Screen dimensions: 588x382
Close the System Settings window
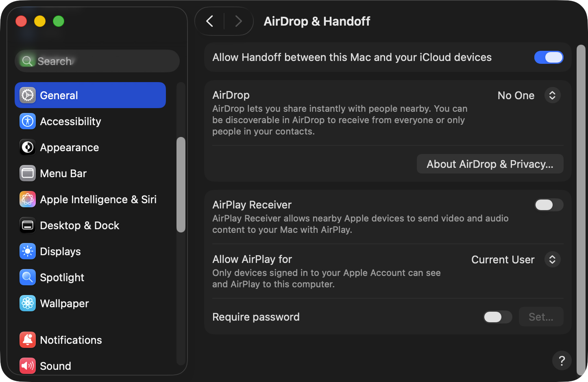[21, 21]
